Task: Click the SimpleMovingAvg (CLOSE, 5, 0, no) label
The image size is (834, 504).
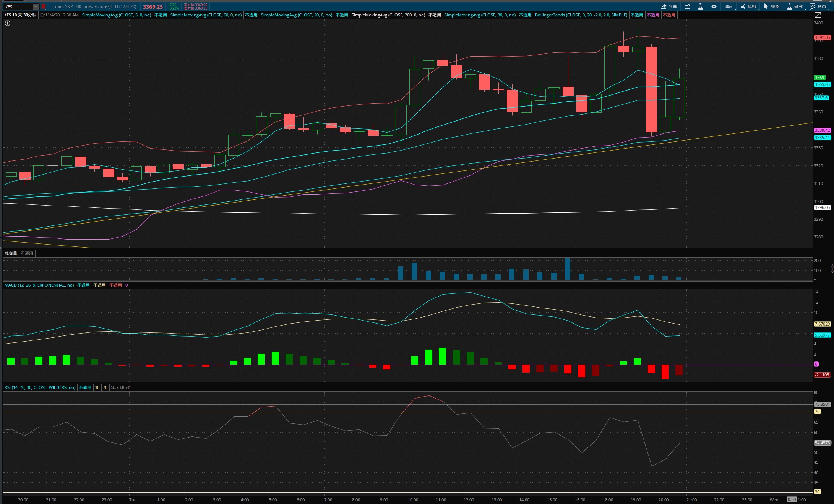Action: click(x=117, y=15)
